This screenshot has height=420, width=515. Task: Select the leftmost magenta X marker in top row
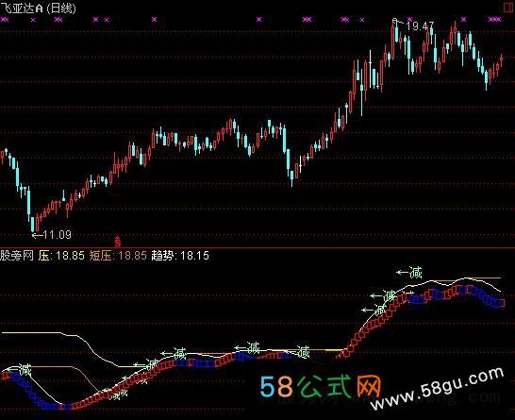click(5, 20)
